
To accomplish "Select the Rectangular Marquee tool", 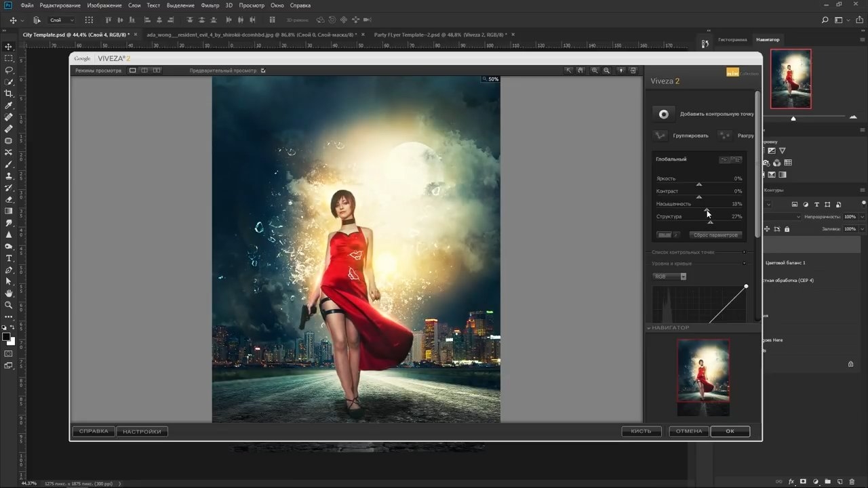I will [9, 58].
